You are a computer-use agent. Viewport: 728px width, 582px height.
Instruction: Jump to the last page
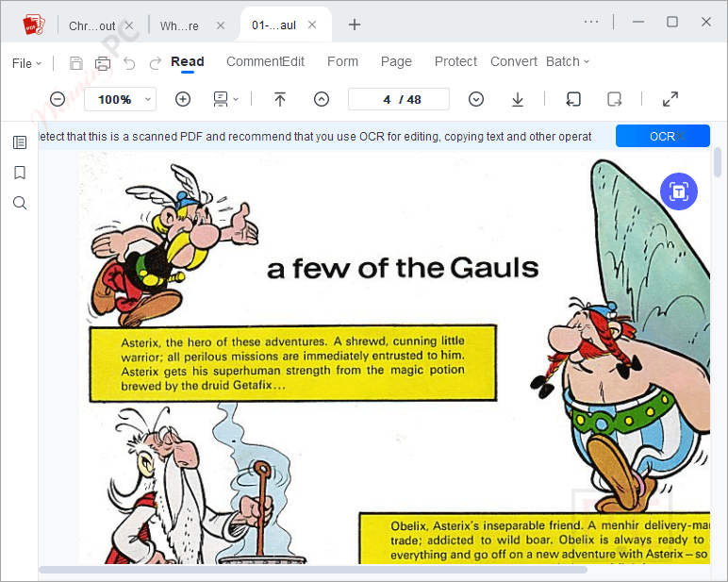[x=518, y=99]
